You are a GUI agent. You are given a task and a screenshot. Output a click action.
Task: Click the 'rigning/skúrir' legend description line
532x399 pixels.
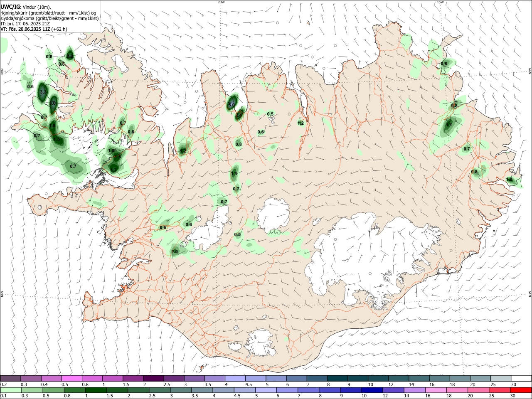48,13
